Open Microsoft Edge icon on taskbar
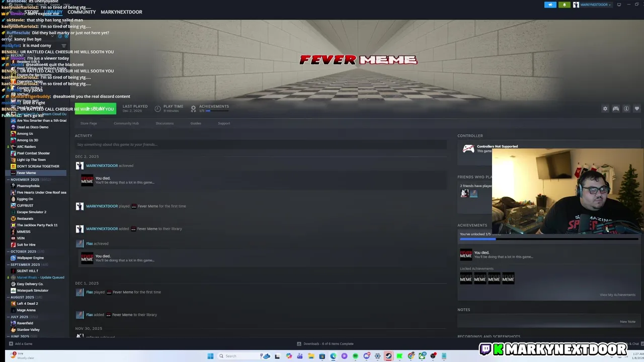This screenshot has width=644, height=362. tap(333, 356)
